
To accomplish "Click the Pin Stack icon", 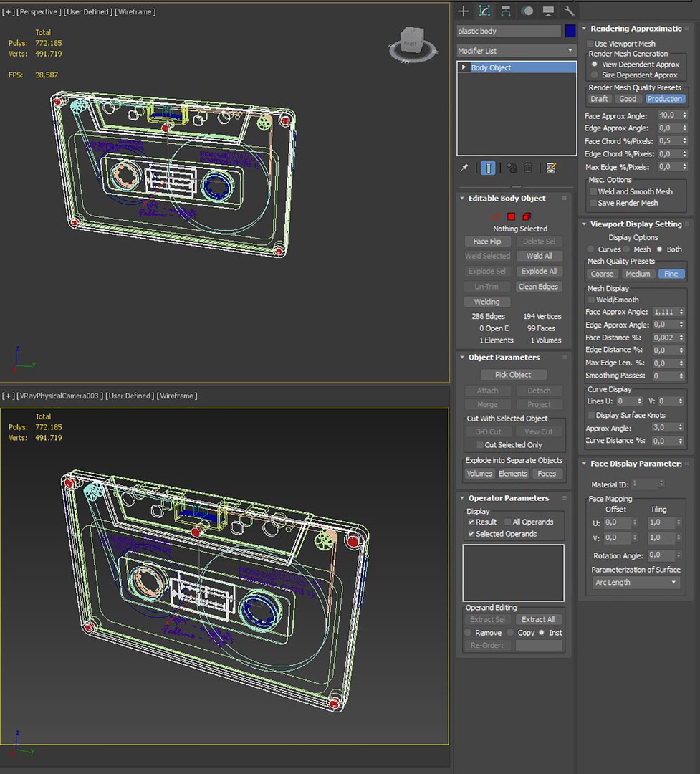I will [464, 168].
